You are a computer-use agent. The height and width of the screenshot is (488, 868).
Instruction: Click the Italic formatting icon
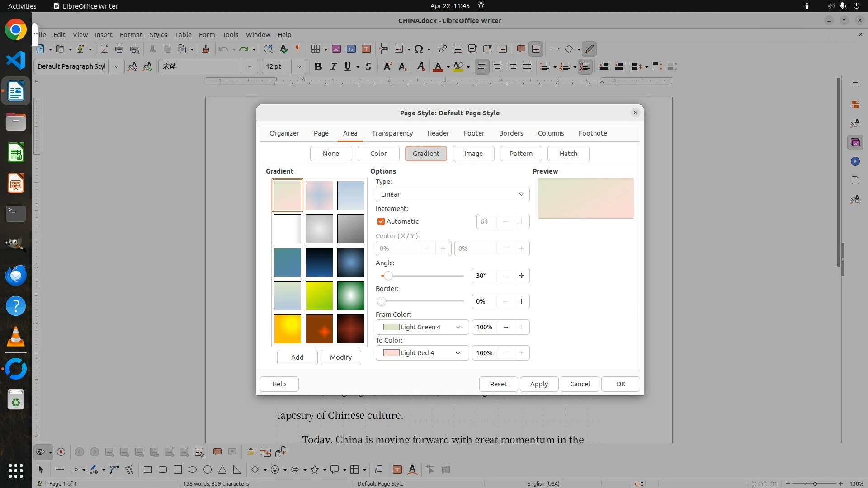pyautogui.click(x=333, y=66)
